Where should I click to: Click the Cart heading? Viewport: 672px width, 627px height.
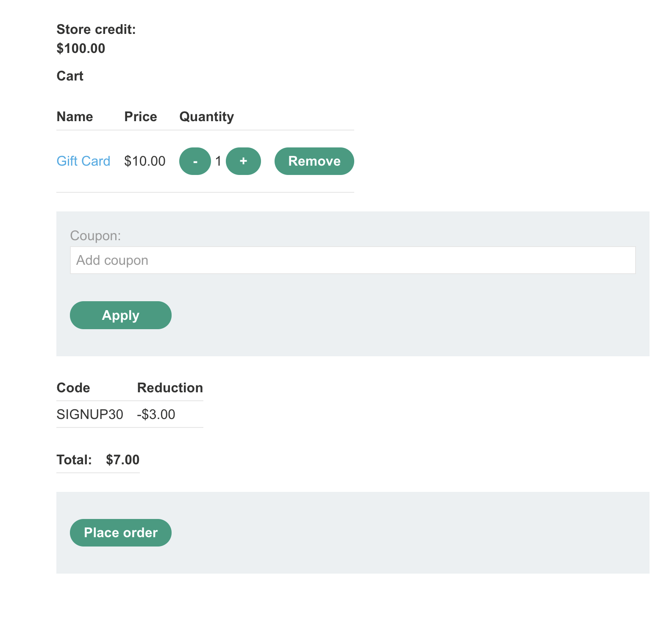pyautogui.click(x=70, y=76)
